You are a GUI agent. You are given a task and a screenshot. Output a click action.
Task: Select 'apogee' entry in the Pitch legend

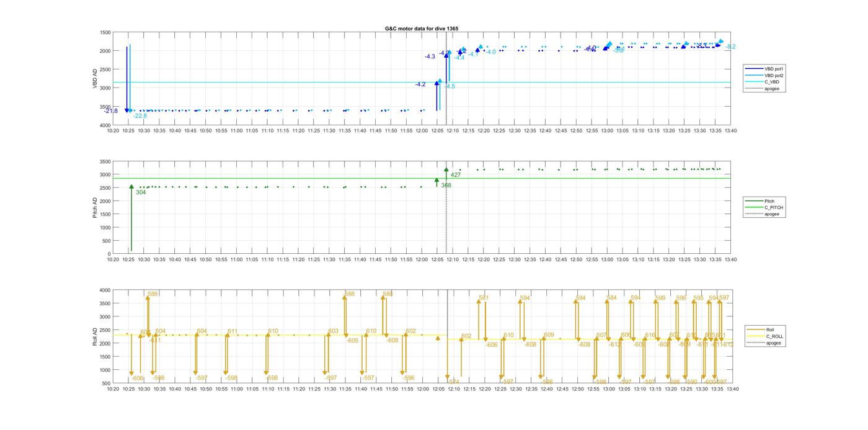tap(772, 214)
